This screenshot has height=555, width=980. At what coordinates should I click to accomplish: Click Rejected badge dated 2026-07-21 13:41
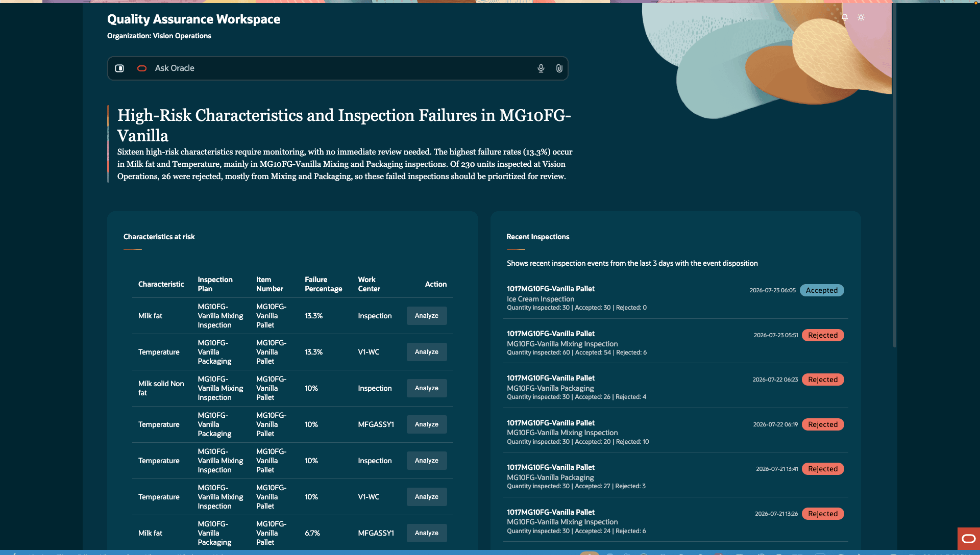(823, 469)
